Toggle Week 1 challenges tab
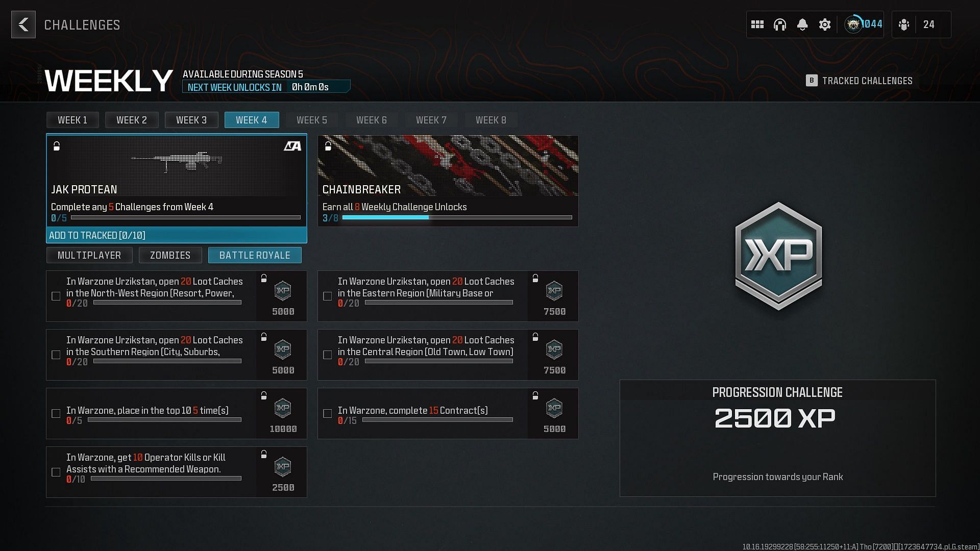 coord(72,120)
